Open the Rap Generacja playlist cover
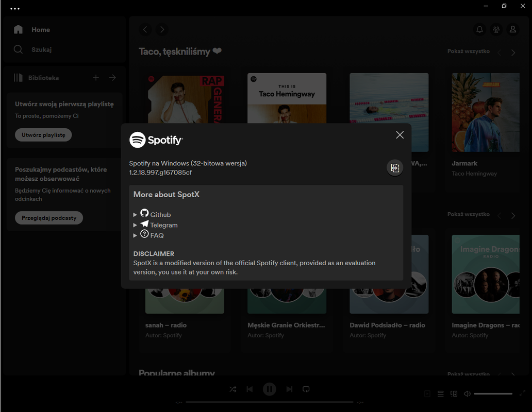Screen dimensions: 532x412 click(x=186, y=99)
